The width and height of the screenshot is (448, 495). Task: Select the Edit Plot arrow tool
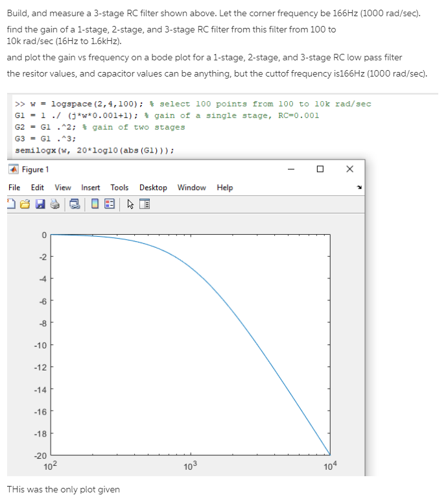130,204
